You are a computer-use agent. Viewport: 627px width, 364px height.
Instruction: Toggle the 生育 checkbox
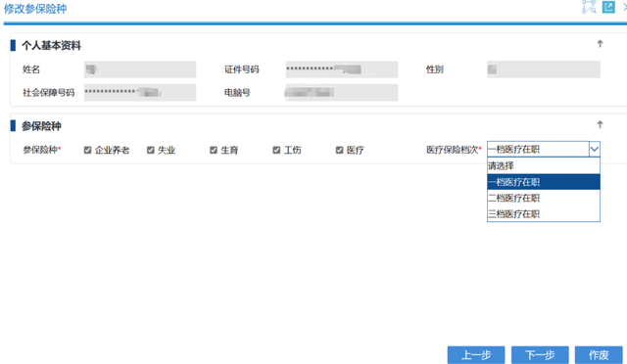click(214, 150)
